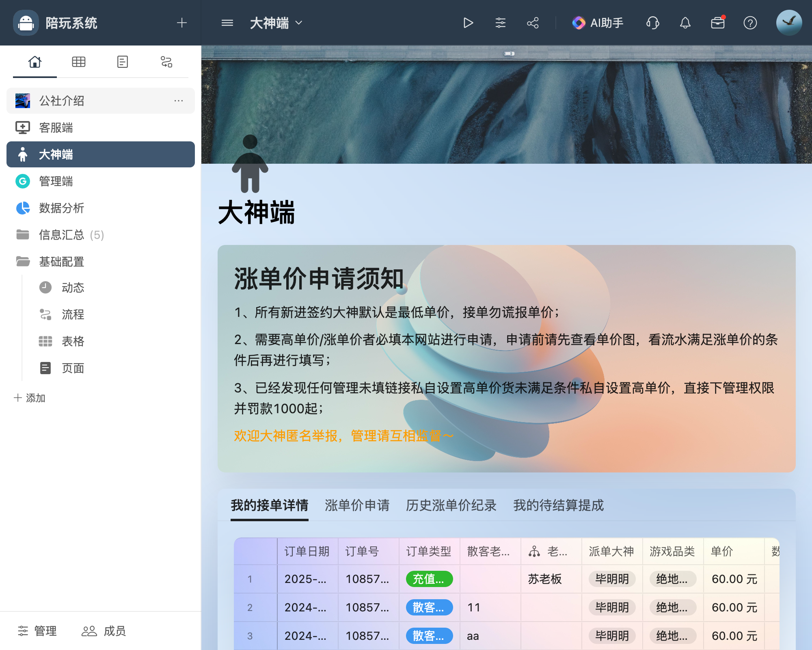
Task: Click the 充值 order type tag in row 1
Action: [429, 579]
